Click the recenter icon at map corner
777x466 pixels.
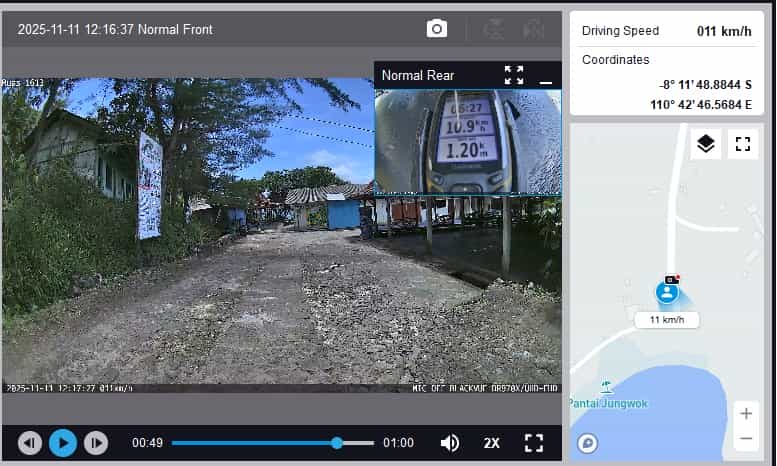coord(588,443)
